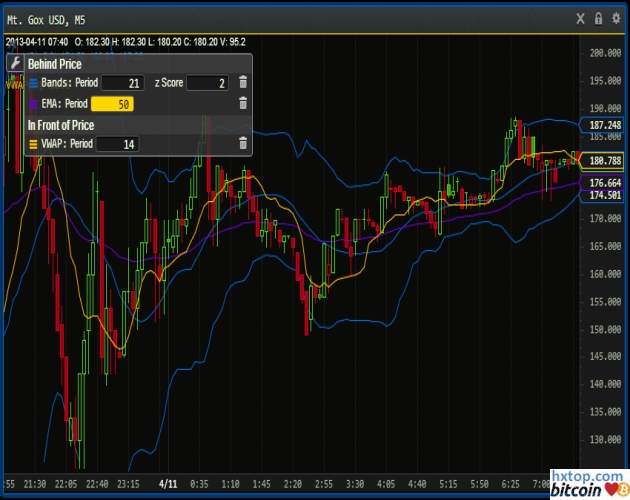Click the 180.788 VWAP price label
630x500 pixels.
606,160
